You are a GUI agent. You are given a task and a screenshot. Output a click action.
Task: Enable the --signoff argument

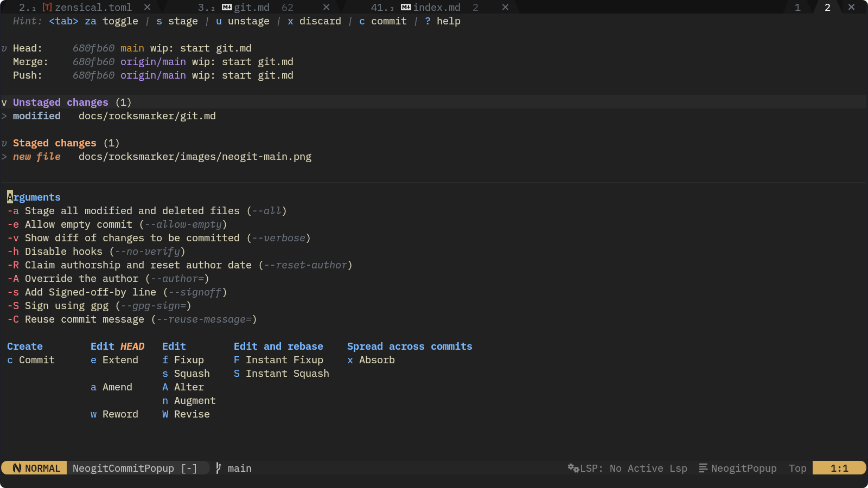click(13, 292)
